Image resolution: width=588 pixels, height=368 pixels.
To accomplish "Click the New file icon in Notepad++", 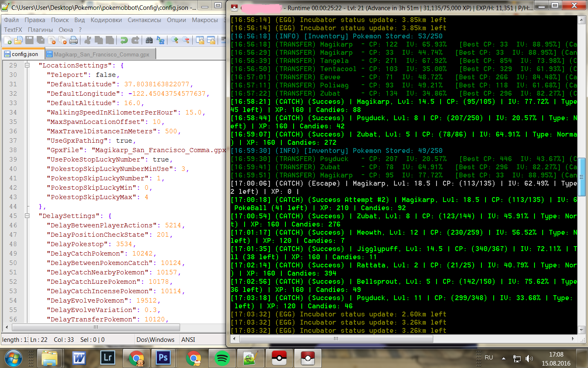I will point(8,40).
